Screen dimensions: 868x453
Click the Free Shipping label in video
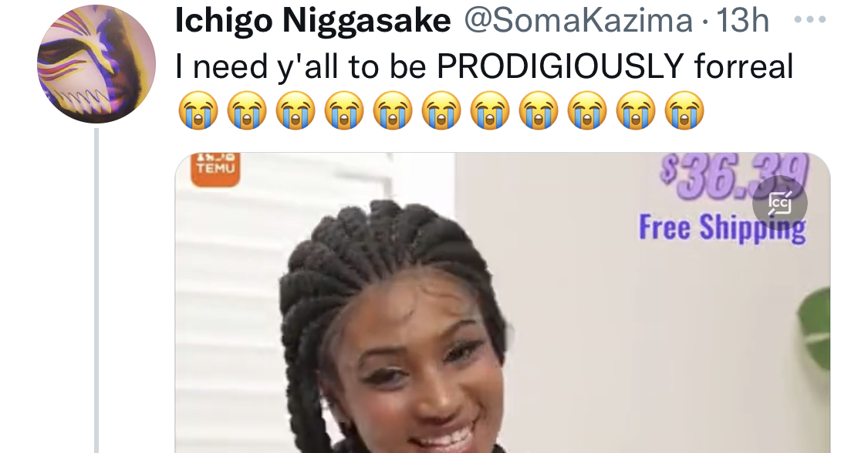[722, 228]
